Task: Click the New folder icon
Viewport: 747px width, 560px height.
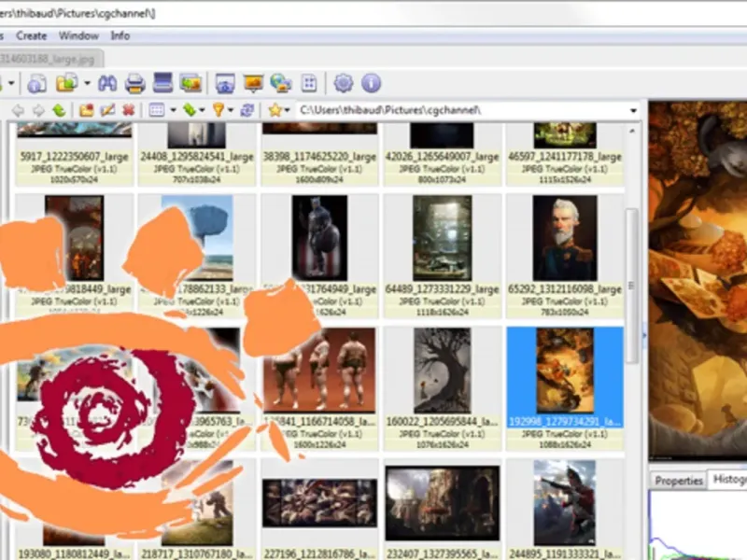Action: [x=86, y=110]
